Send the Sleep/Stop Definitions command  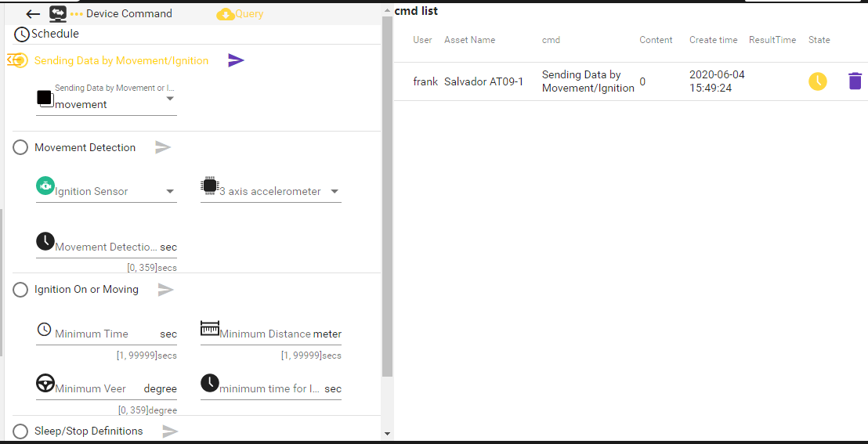point(171,431)
